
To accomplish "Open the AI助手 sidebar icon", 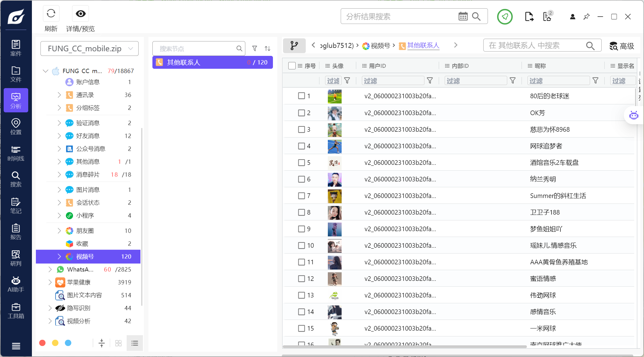I will coord(16,284).
